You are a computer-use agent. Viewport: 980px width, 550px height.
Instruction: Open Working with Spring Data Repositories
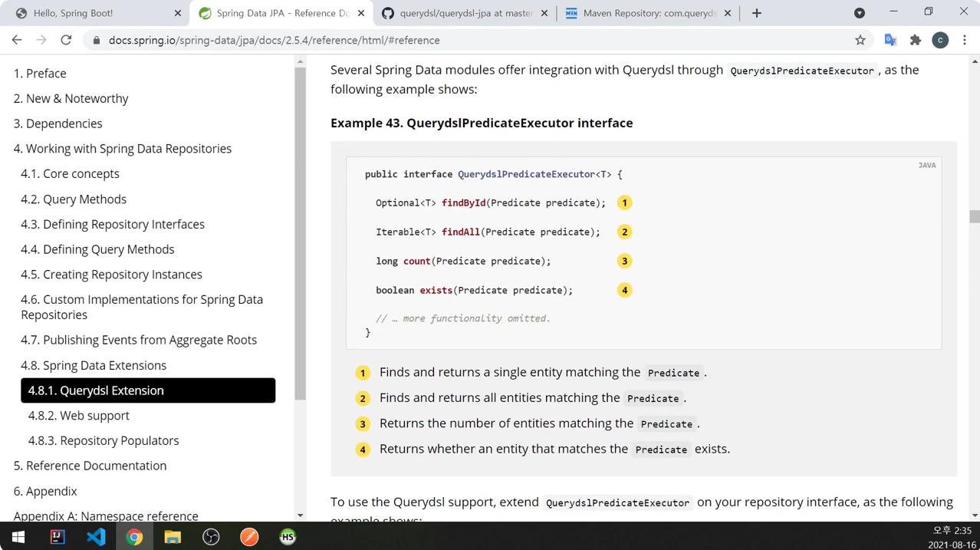click(123, 149)
